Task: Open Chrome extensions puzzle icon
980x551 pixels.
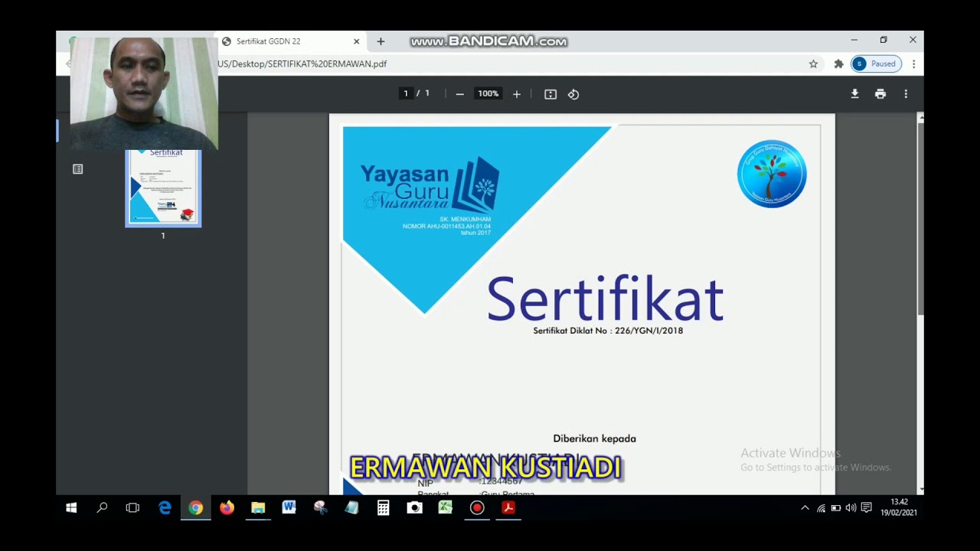Action: (x=838, y=64)
